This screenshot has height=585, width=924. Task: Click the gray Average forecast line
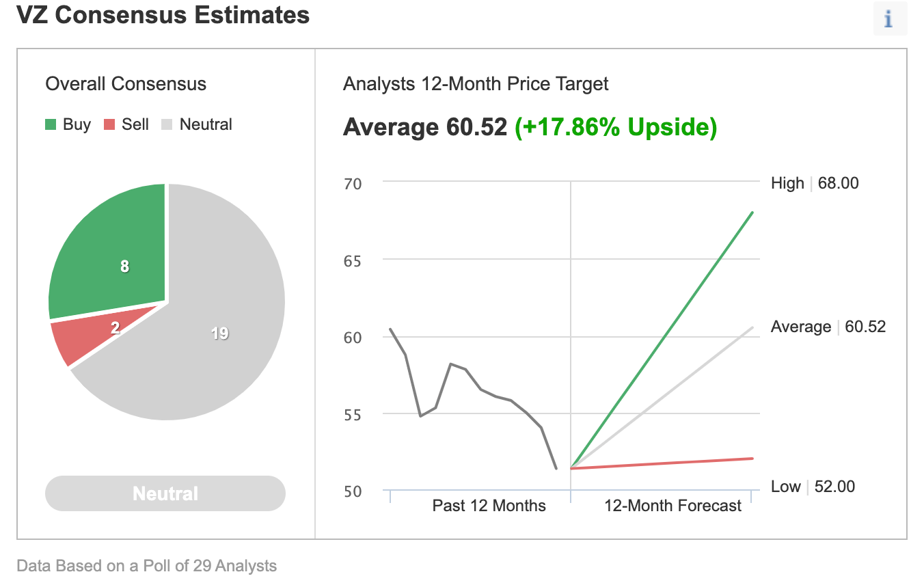[x=662, y=398]
